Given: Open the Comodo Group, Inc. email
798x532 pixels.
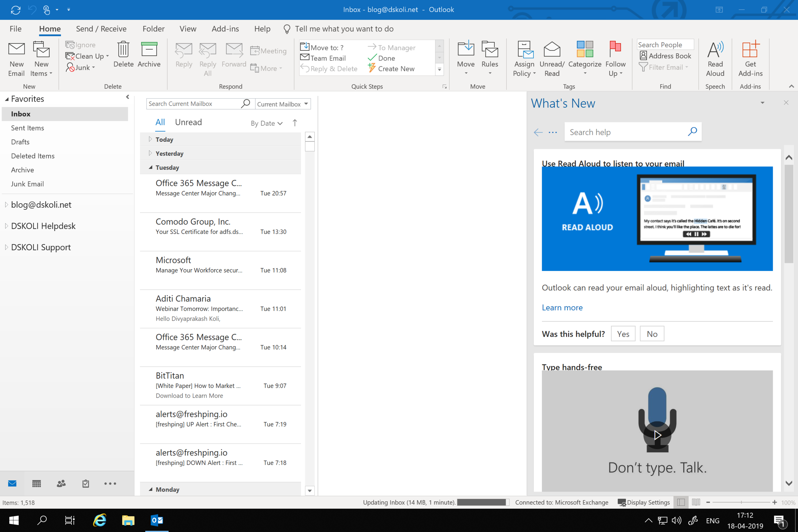Looking at the screenshot, I should click(x=221, y=232).
